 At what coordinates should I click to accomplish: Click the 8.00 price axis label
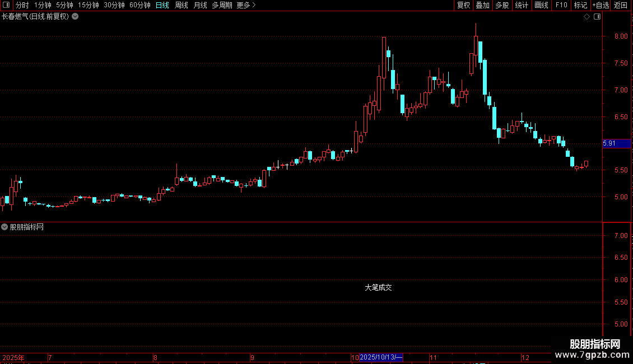tap(621, 36)
